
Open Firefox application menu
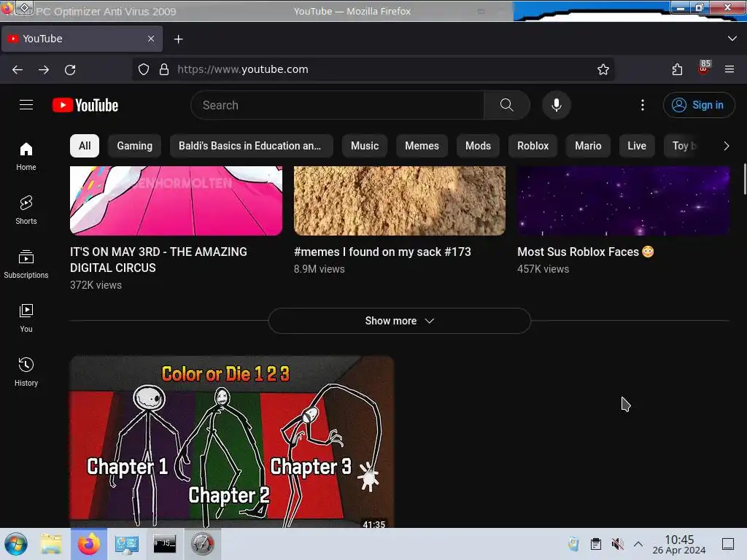tap(729, 69)
